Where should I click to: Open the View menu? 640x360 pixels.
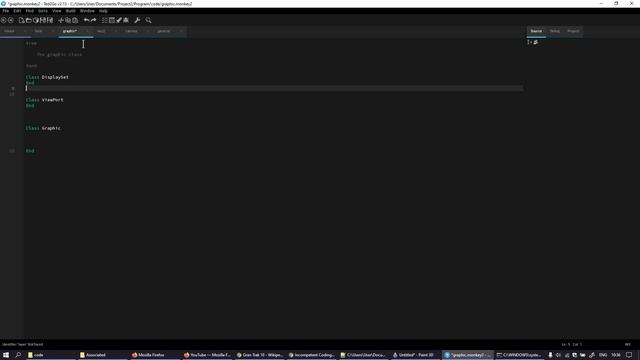(56, 11)
